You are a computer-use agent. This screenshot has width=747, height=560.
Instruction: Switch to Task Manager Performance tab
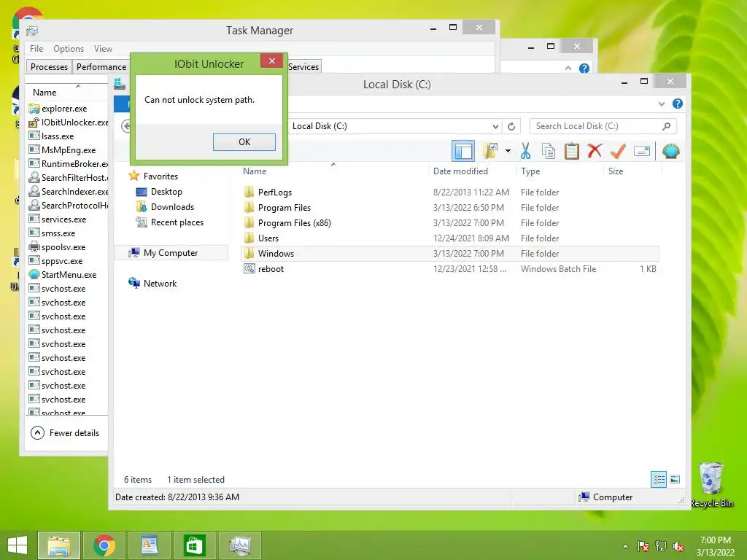pyautogui.click(x=101, y=66)
